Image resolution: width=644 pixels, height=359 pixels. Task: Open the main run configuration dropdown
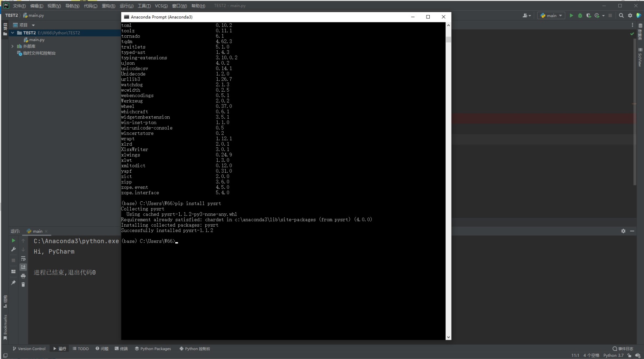coord(551,15)
